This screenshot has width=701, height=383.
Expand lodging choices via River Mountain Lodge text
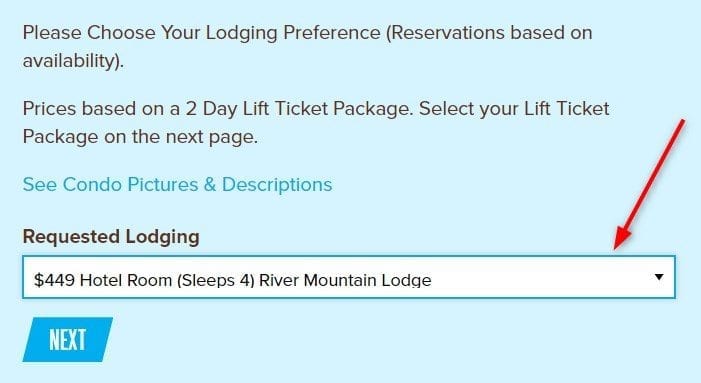click(345, 280)
